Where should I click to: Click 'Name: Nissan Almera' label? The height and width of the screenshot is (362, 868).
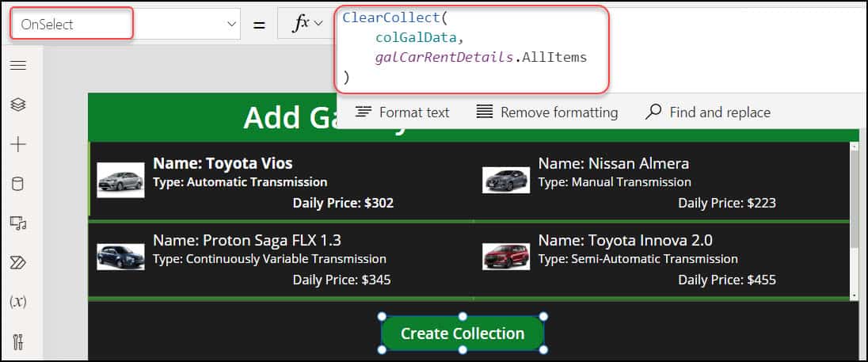click(x=613, y=163)
